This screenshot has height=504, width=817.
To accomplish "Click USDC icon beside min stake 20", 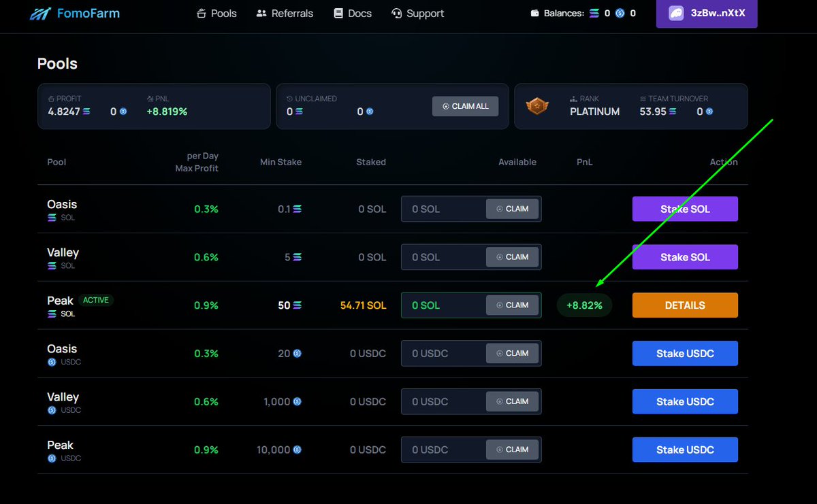I will (297, 354).
